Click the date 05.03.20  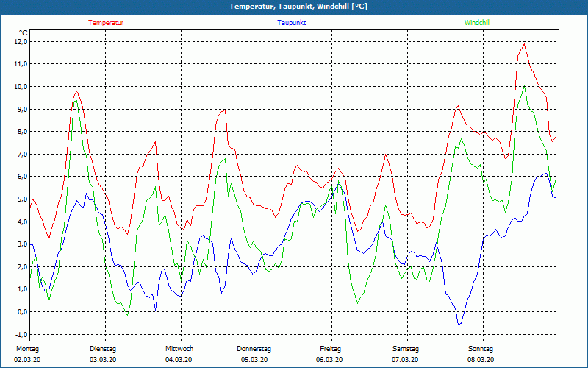tap(254, 360)
